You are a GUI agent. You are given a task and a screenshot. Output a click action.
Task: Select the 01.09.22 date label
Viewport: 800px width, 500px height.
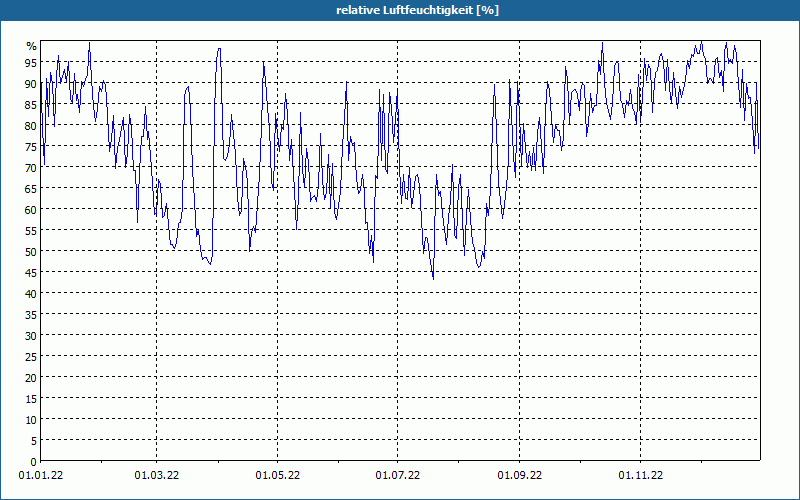(519, 476)
